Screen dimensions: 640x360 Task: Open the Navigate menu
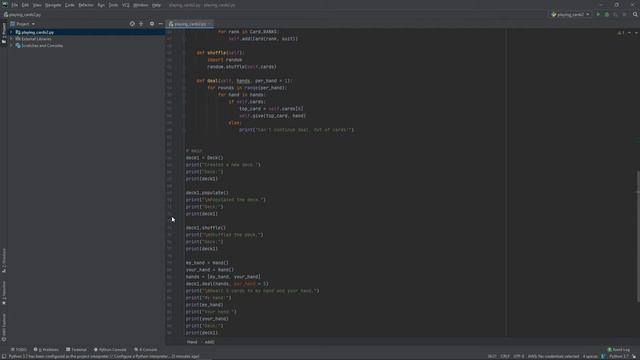point(53,5)
